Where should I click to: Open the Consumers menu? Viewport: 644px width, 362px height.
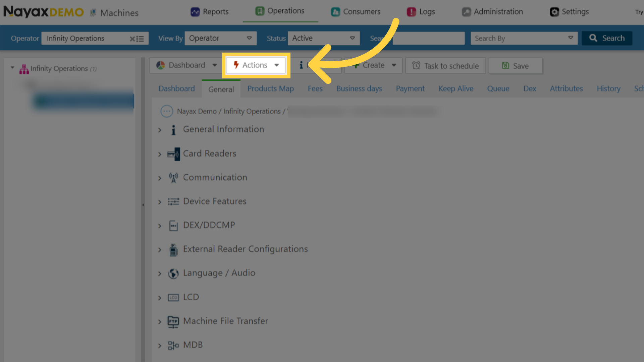point(356,12)
